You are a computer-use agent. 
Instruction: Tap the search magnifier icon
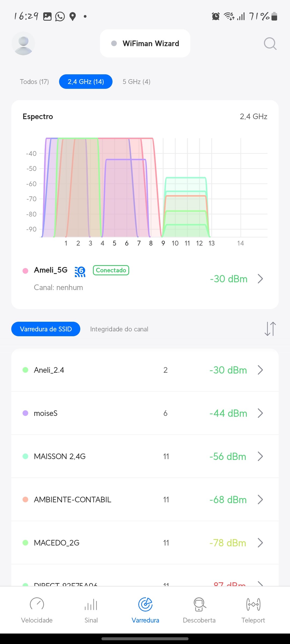[270, 43]
